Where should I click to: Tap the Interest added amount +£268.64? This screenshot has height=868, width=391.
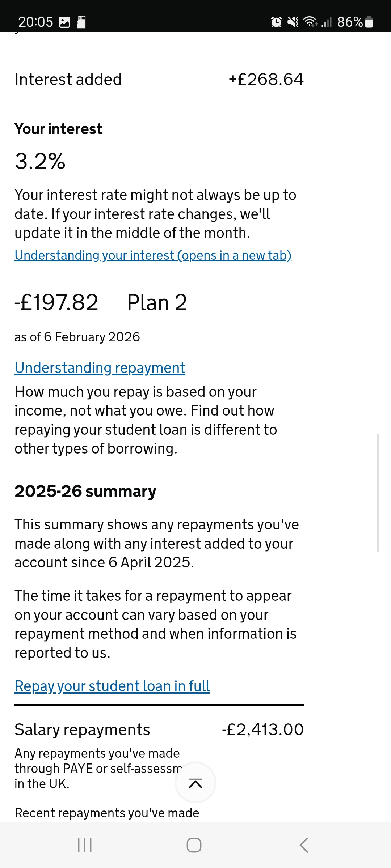[x=266, y=80]
